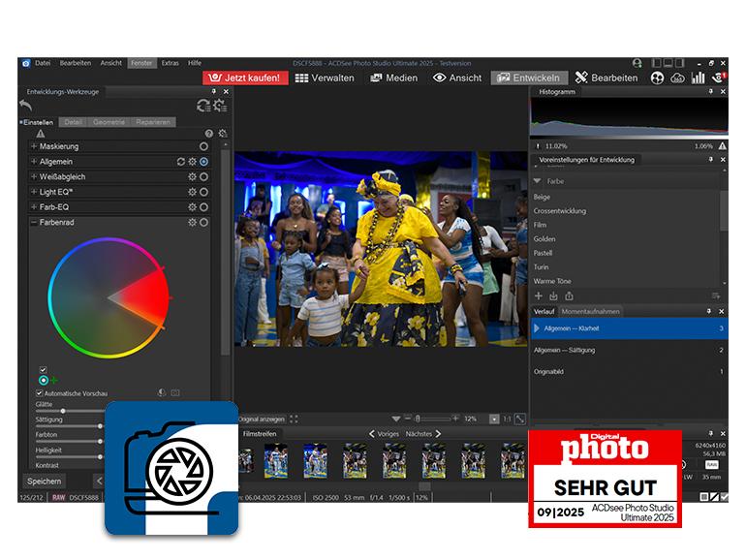
Task: Click the fullscreen icon next to Original anzeigen
Action: click(x=294, y=420)
